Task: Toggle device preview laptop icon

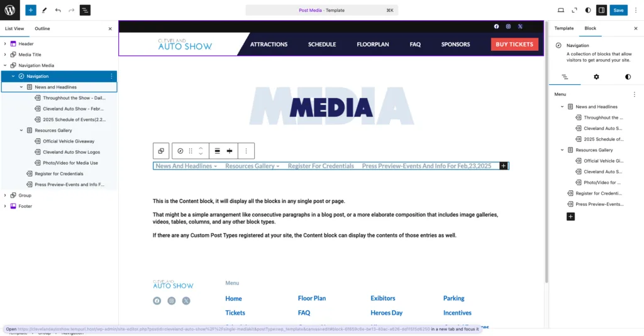Action: click(560, 10)
